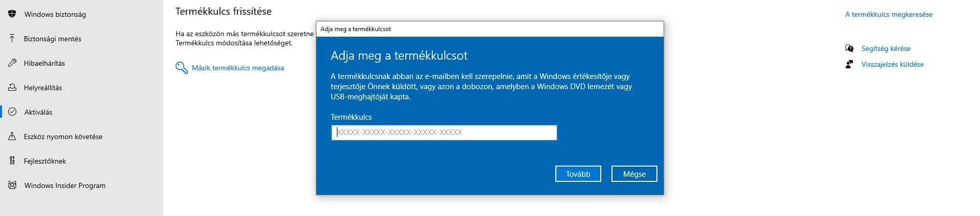Image resolution: width=980 pixels, height=216 pixels.
Task: Open Windows biztonság settings page
Action: tap(55, 14)
